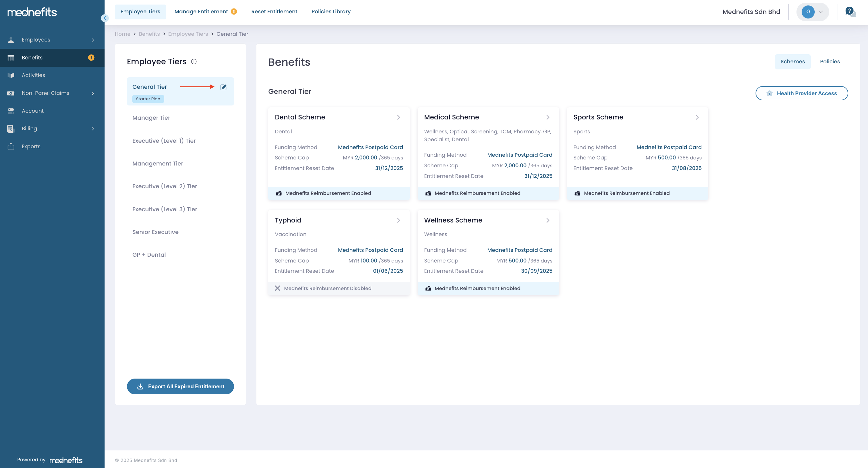The width and height of the screenshot is (868, 468).
Task: Click Export All Expired Entitlement button
Action: point(180,386)
